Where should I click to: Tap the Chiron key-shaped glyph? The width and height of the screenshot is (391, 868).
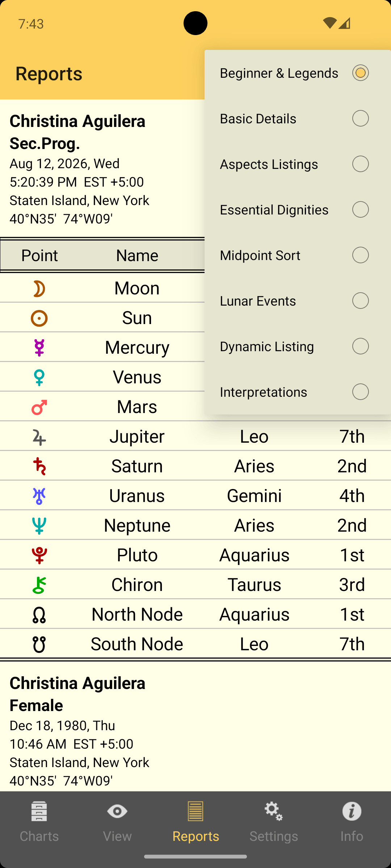click(x=39, y=585)
